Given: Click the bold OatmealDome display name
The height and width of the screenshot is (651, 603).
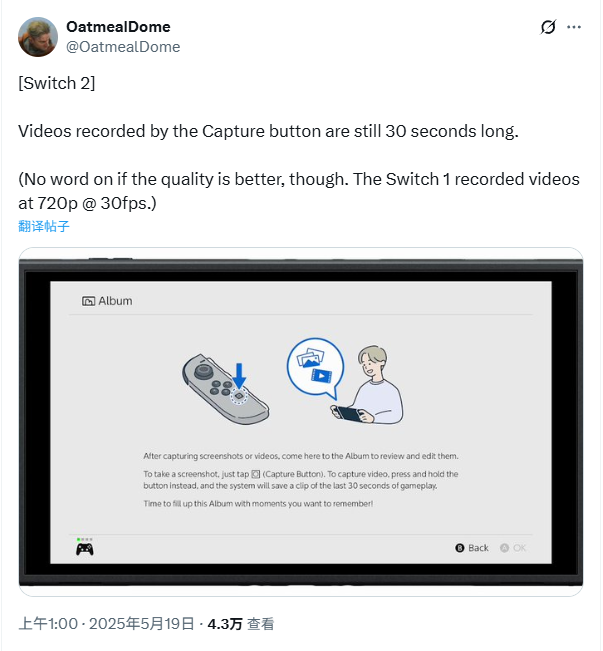Looking at the screenshot, I should pyautogui.click(x=118, y=26).
